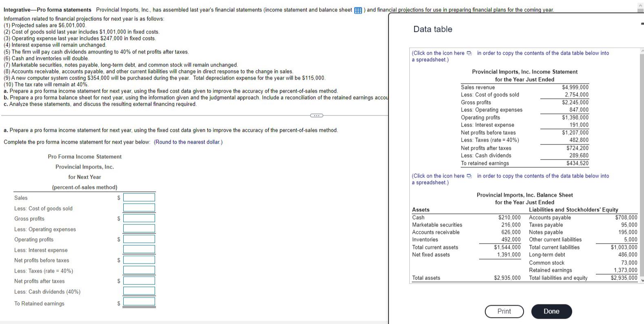Close data table with Done button
The height and width of the screenshot is (324, 644).
click(x=551, y=311)
